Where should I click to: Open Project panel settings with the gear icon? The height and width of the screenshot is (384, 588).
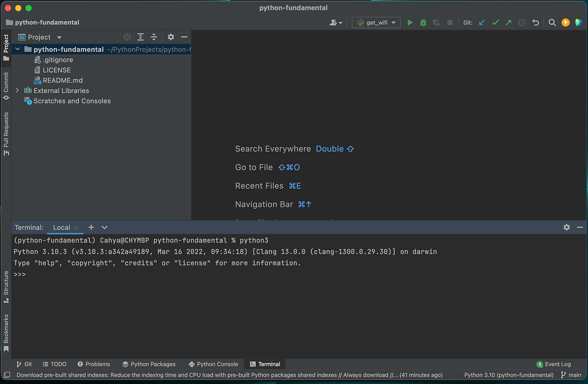pyautogui.click(x=170, y=37)
